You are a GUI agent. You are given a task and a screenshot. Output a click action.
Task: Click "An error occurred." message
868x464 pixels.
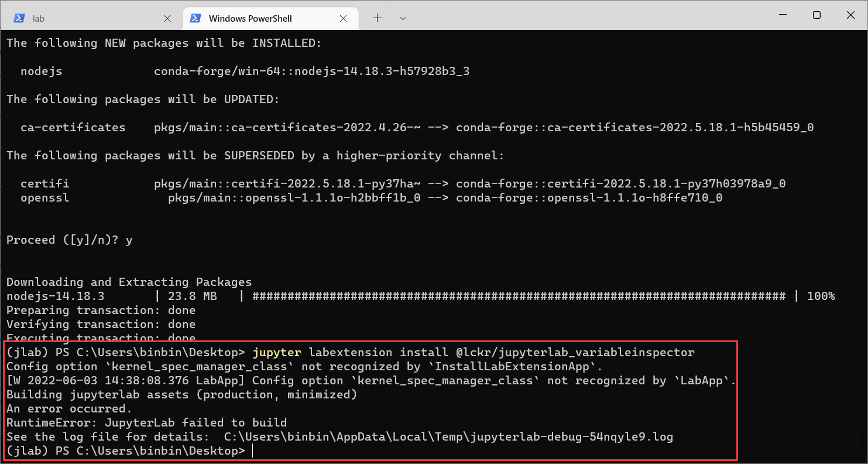(x=69, y=409)
